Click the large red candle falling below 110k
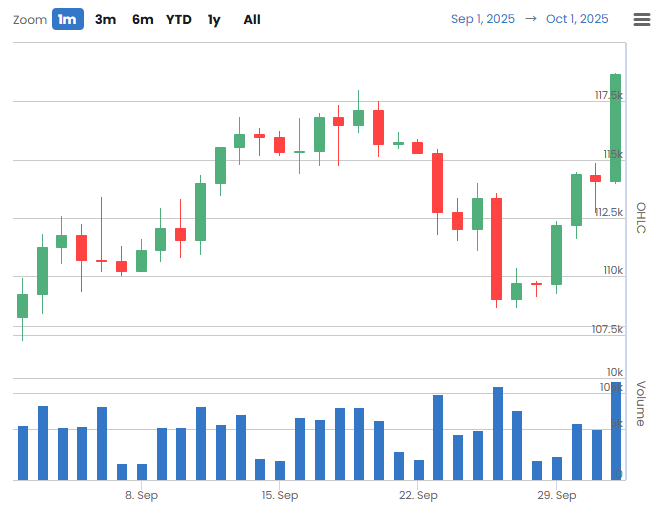Screen dimensions: 659x508 496,249
